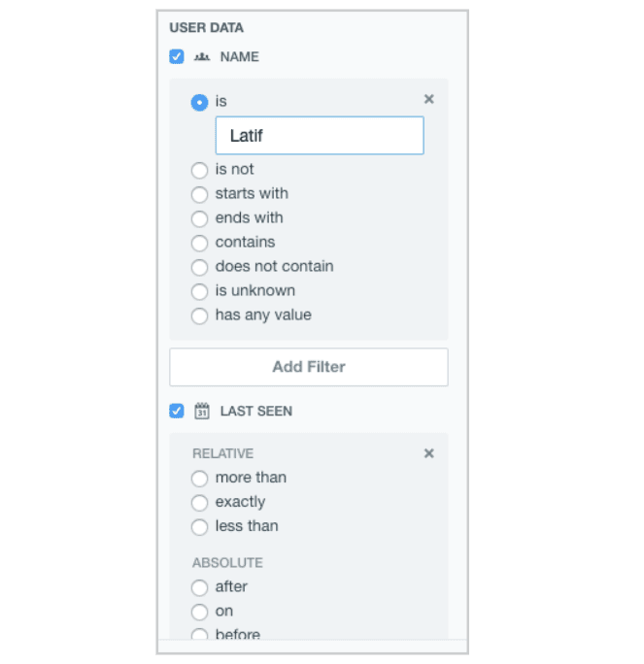This screenshot has height=664, width=644.
Task: Remove the NAME filter with its X
Action: coord(429,99)
